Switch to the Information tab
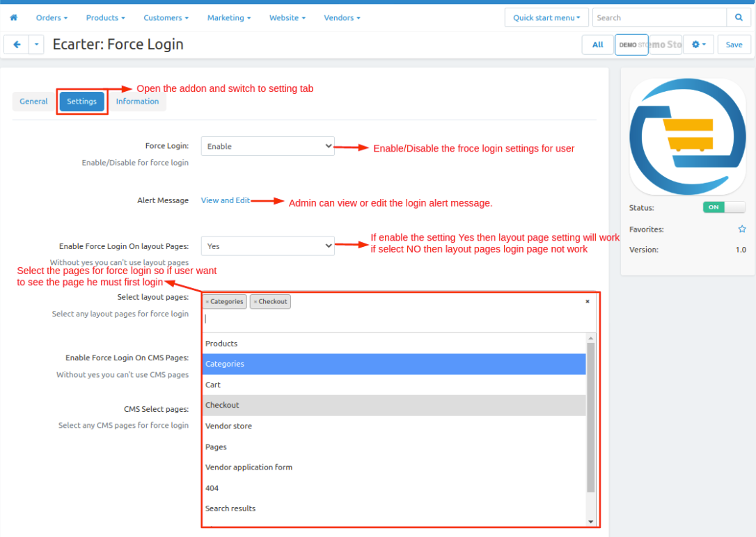756x537 pixels. [137, 101]
